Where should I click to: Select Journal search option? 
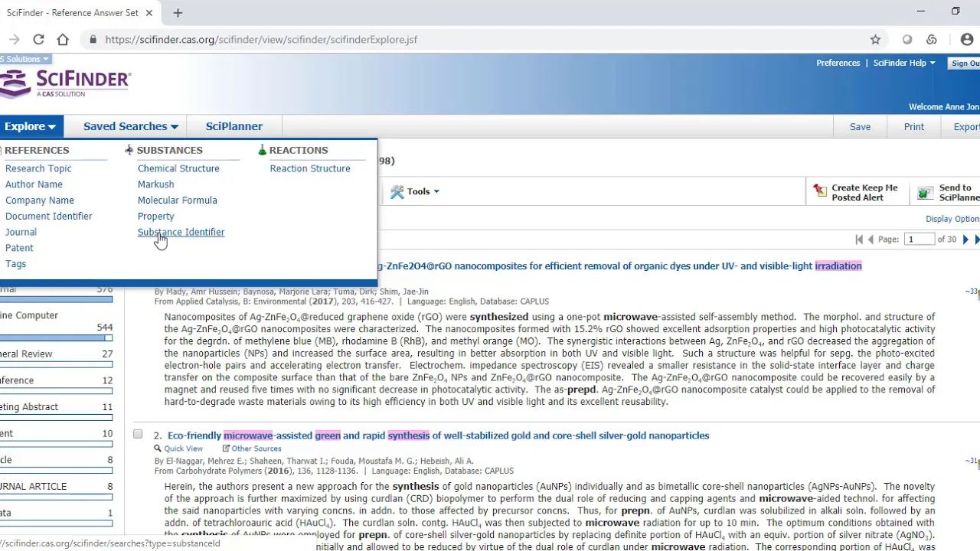[x=21, y=232]
